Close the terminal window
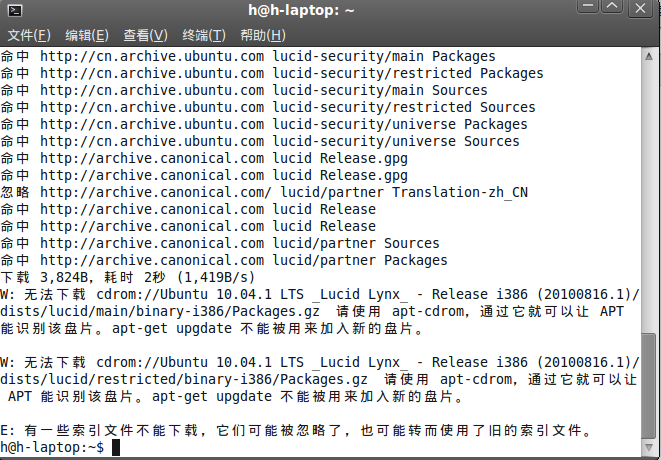This screenshot has height=460, width=661. tap(640, 8)
